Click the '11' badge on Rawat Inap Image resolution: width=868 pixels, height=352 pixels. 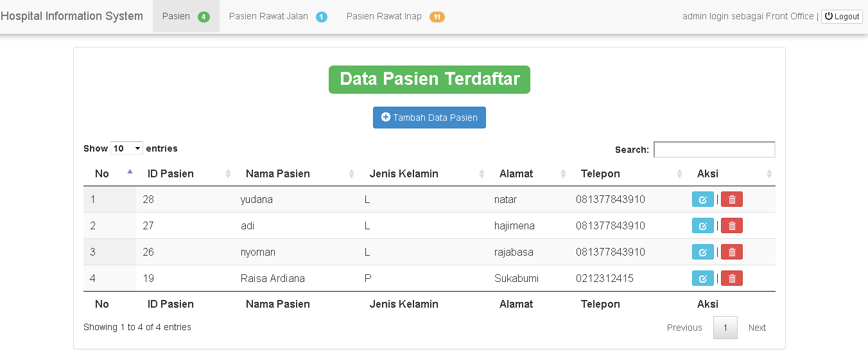[437, 17]
